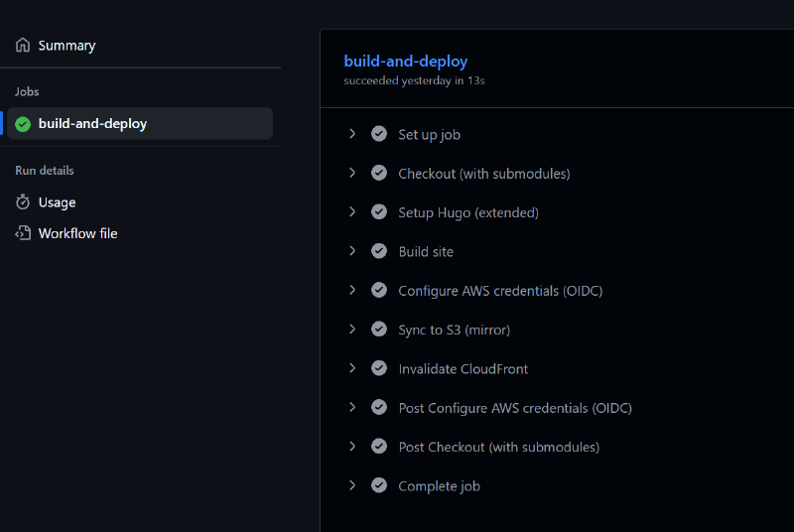Expand the Setup Hugo (extended) step chevron
Image resolution: width=794 pixels, height=532 pixels.
click(x=352, y=212)
